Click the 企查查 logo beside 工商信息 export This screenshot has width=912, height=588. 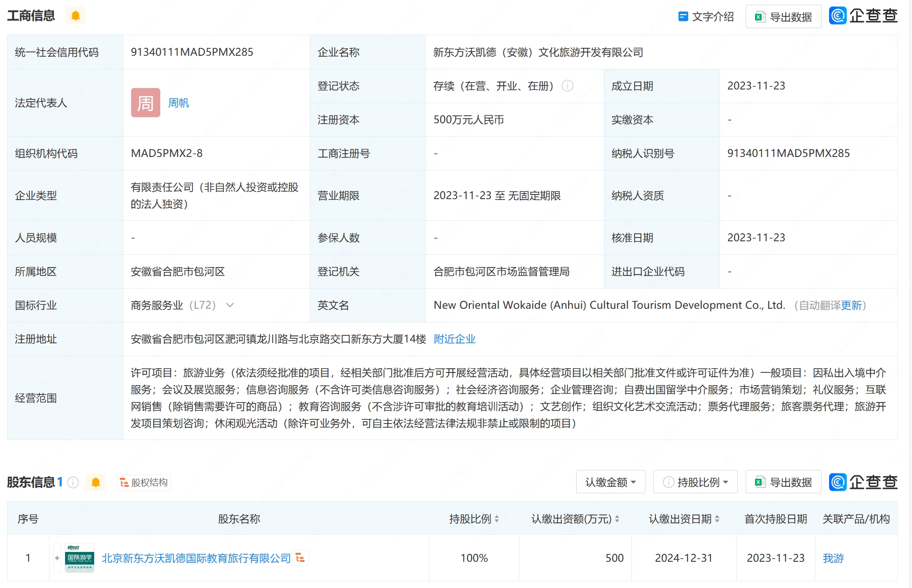(x=863, y=16)
